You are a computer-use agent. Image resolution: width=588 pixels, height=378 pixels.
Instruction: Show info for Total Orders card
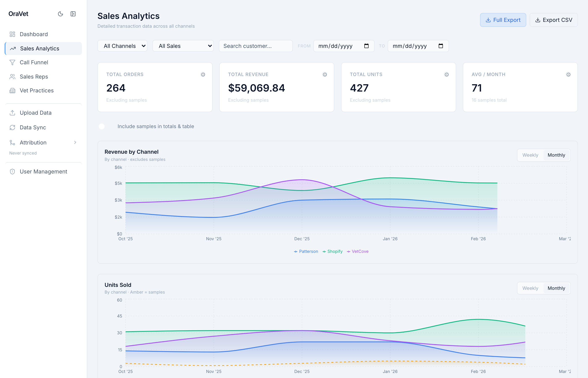203,75
